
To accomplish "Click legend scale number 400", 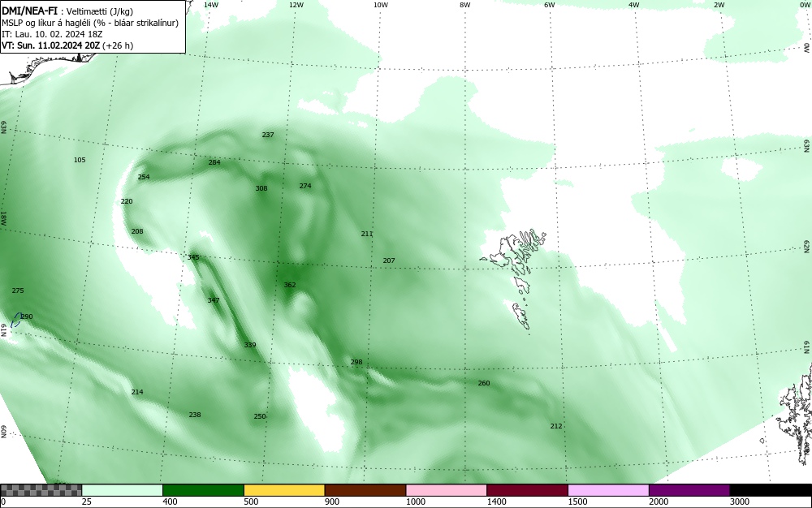I will point(170,502).
